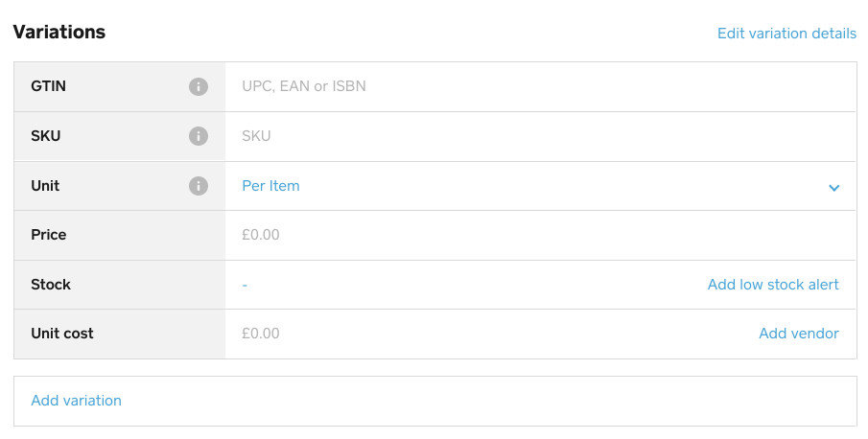868x439 pixels.
Task: Expand the Unit dropdown chevron arrow
Action: 833,188
